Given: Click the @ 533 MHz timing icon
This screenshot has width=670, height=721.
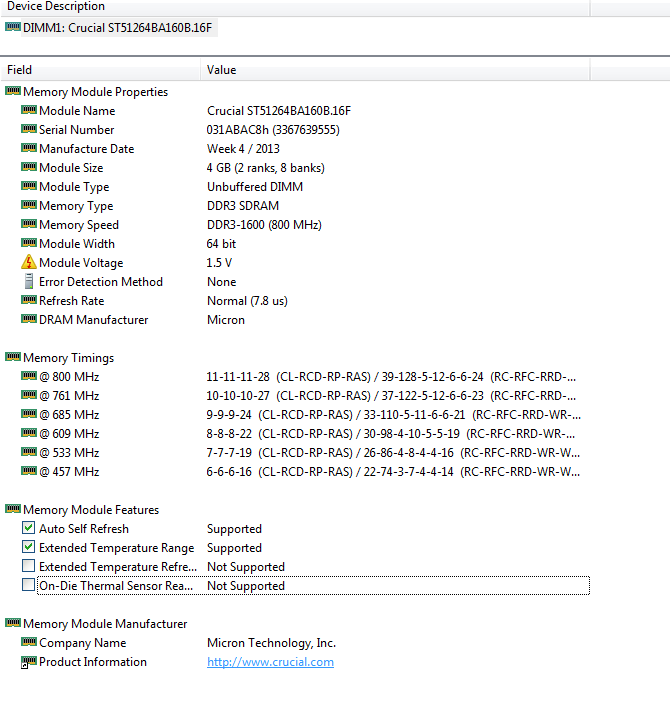Looking at the screenshot, I should point(29,452).
